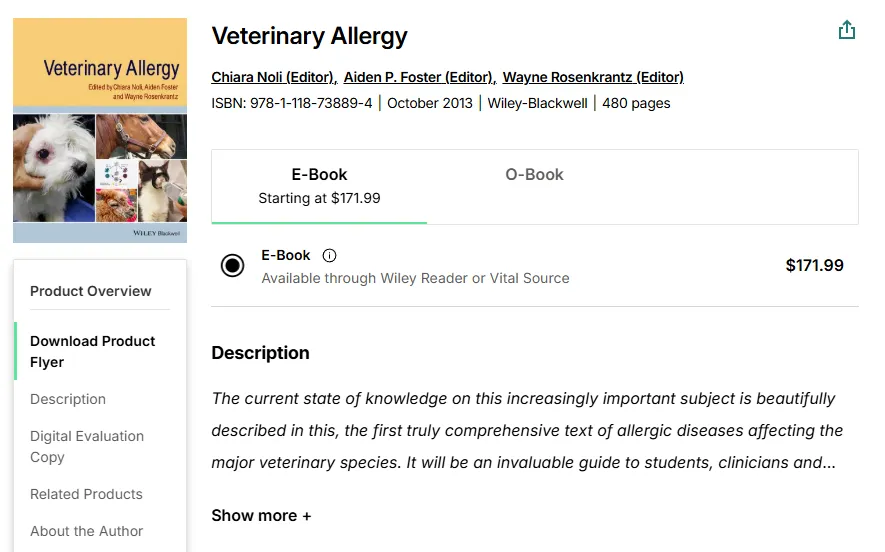The width and height of the screenshot is (885, 552).
Task: Click the Wiley Reader availability text
Action: click(415, 278)
